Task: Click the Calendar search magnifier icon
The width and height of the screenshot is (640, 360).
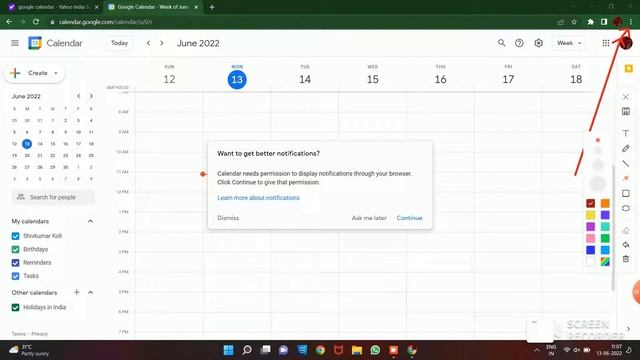Action: [501, 43]
